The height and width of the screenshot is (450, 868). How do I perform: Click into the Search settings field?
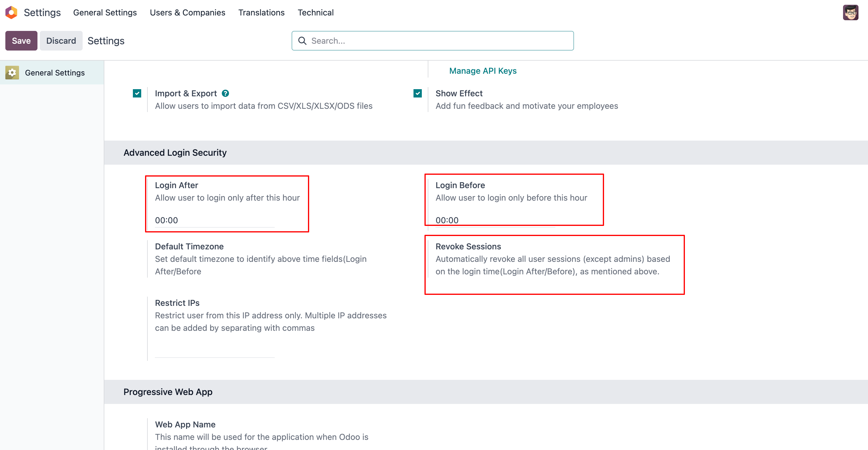[433, 41]
